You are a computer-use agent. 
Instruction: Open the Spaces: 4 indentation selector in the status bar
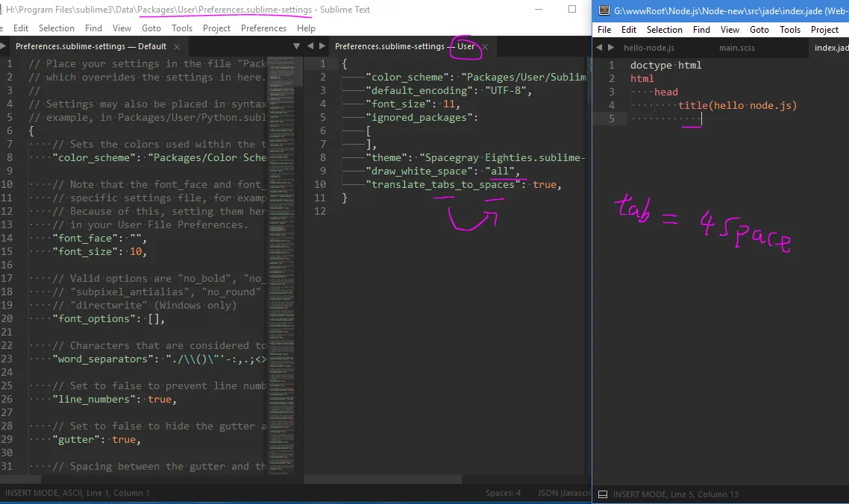coord(503,493)
